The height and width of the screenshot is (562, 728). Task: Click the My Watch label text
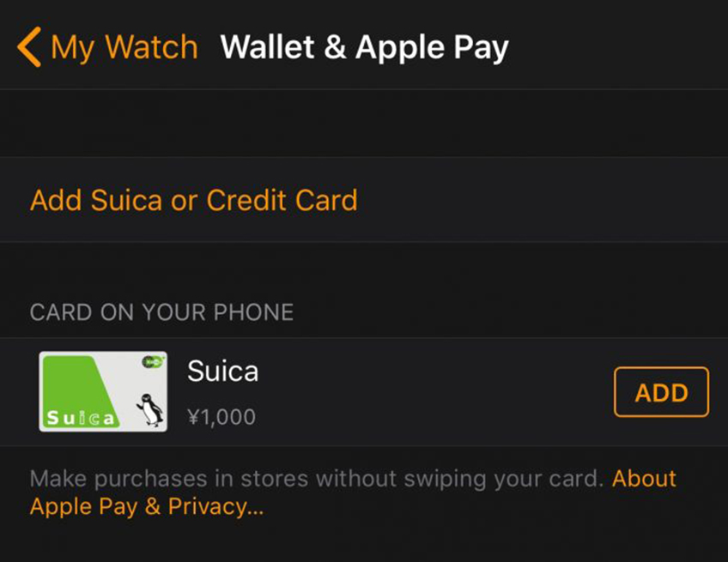tap(124, 47)
